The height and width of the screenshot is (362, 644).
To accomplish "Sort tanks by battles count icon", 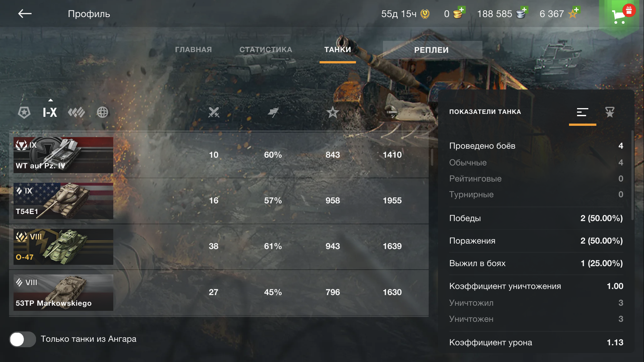I will coord(214,112).
